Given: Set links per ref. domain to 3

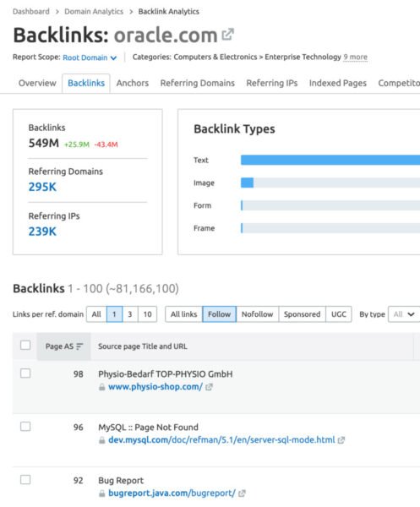Looking at the screenshot, I should (130, 314).
